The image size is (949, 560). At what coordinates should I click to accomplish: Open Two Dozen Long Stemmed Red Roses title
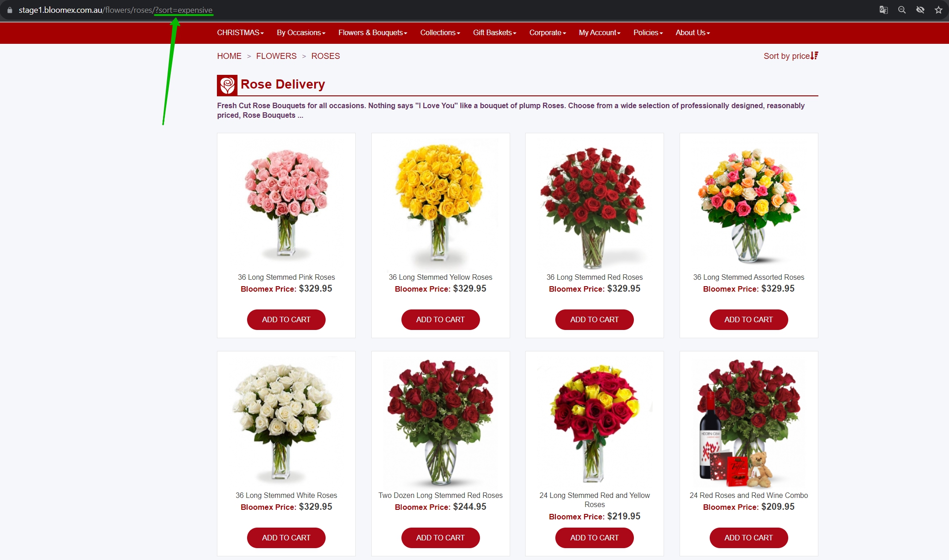(x=440, y=496)
